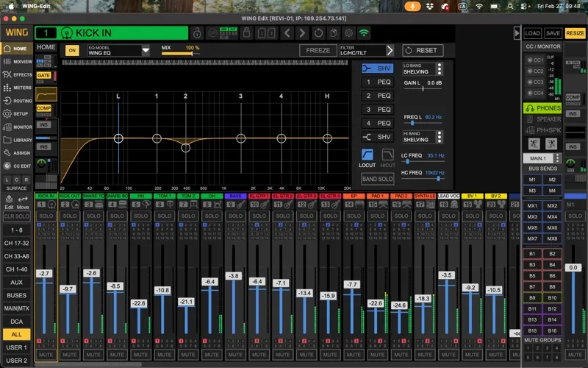
Task: Open LO BAND SHELVING options menu
Action: coord(440,68)
